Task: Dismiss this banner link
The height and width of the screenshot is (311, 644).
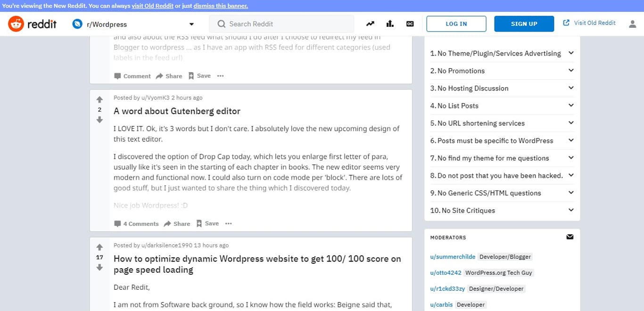Action: 220,6
